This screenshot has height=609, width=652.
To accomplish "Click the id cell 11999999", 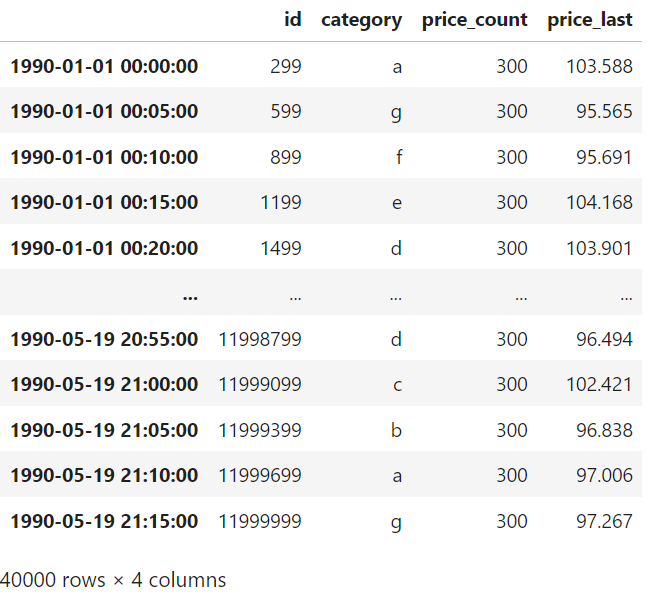I will click(x=260, y=521).
